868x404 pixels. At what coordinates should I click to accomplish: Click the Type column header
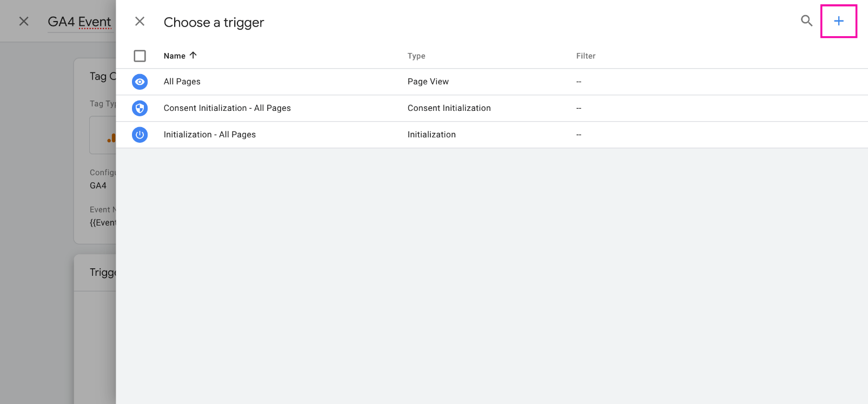point(416,56)
